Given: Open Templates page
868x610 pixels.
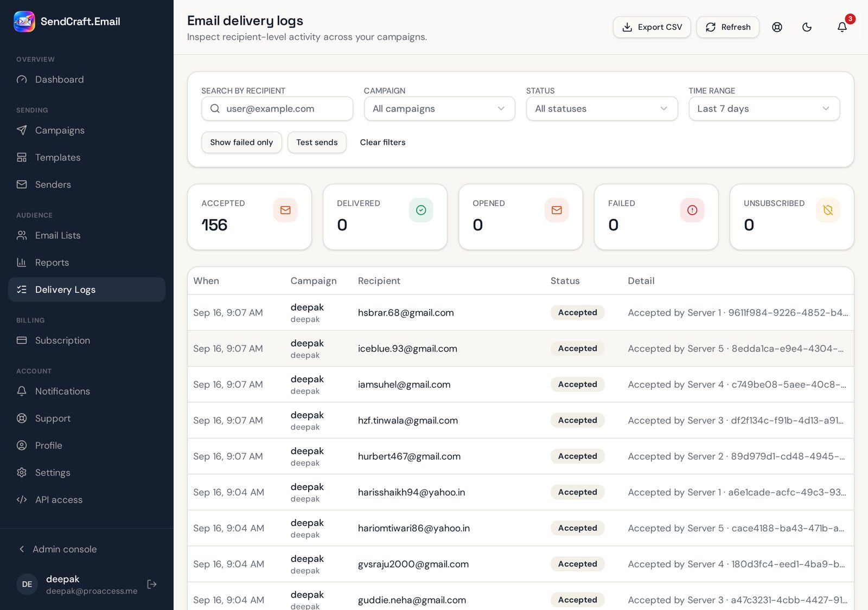Looking at the screenshot, I should click(x=87, y=157).
